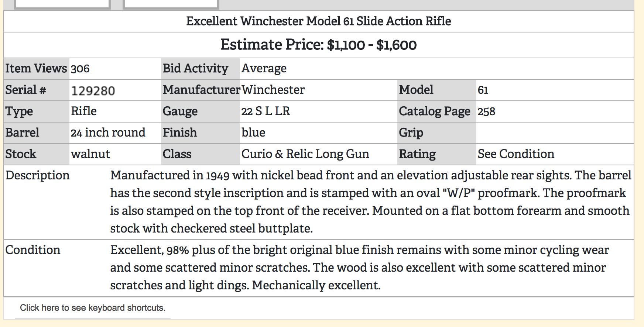
Task: Click the Stock value walnut
Action: [x=90, y=154]
